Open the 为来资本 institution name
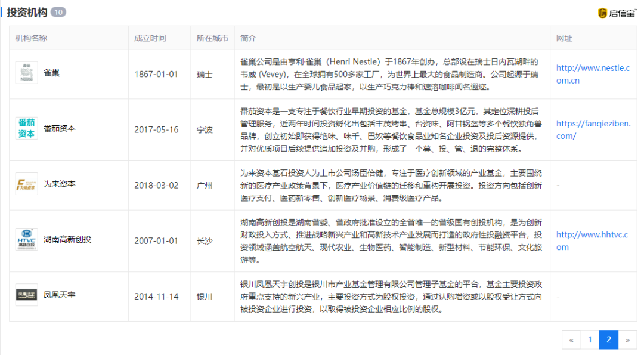Image resolution: width=644 pixels, height=355 pixels. click(60, 184)
